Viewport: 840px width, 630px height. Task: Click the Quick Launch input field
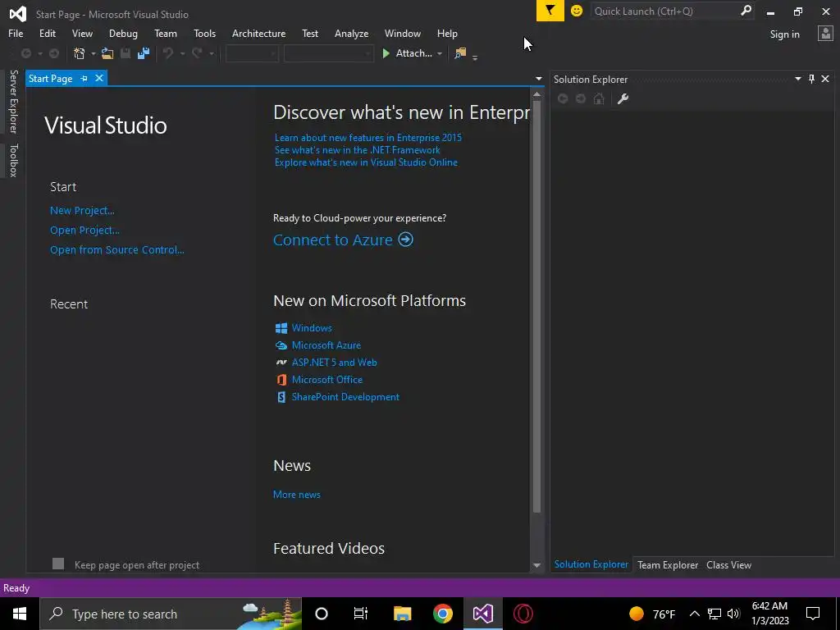pos(664,11)
